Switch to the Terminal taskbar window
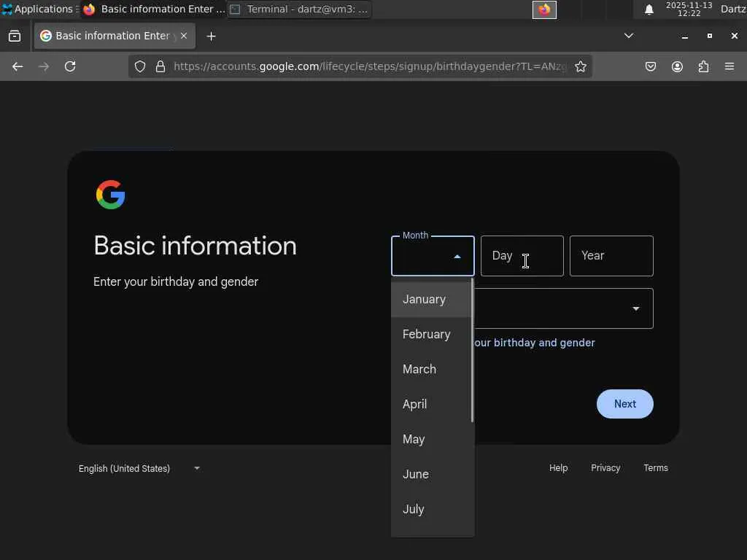The height and width of the screenshot is (560, 747). (300, 9)
